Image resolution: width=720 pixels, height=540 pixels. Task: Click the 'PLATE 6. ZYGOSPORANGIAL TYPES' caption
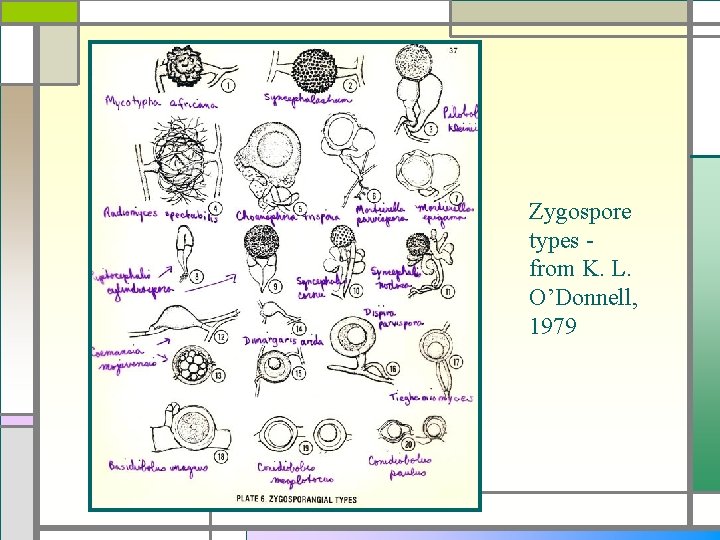pos(296,499)
